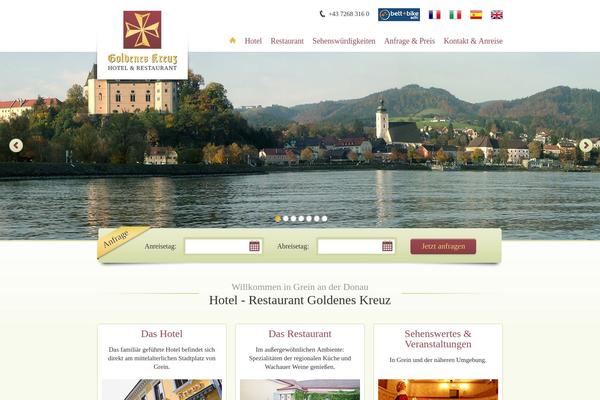This screenshot has height=400, width=600.
Task: Switch language to Spanish flag
Action: pyautogui.click(x=476, y=15)
